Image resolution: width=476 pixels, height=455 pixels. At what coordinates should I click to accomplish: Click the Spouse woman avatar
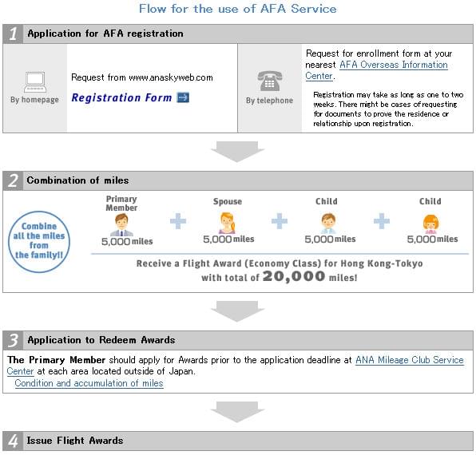(228, 223)
